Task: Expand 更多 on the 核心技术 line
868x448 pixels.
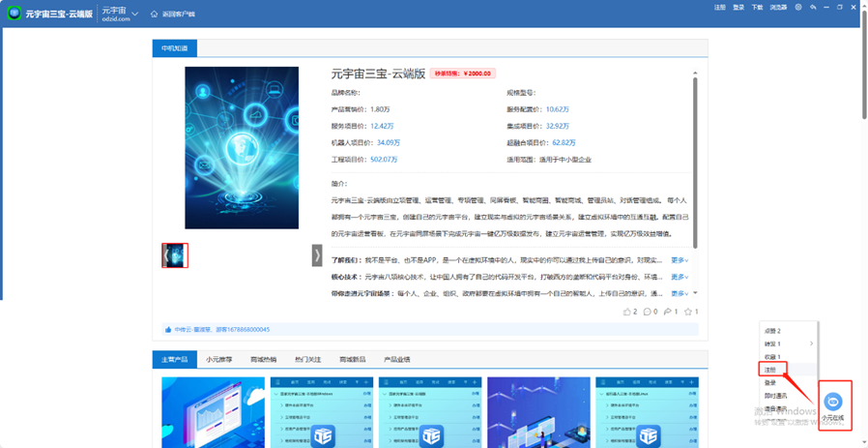Action: (680, 277)
